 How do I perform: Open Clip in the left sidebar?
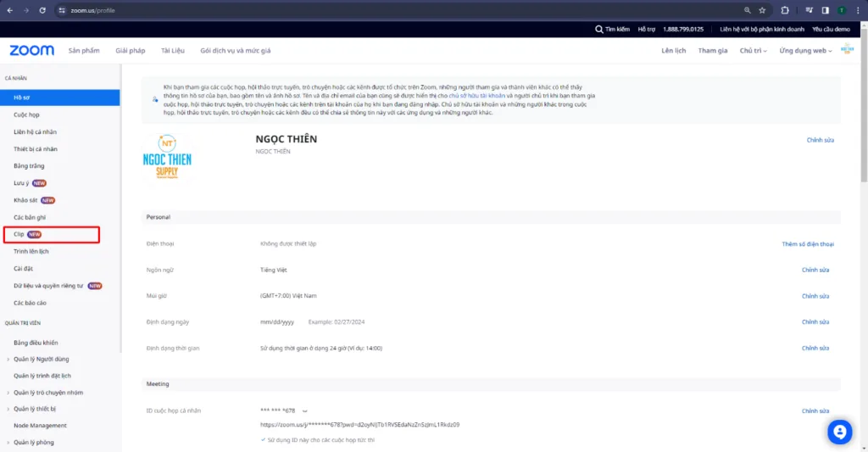coord(19,233)
